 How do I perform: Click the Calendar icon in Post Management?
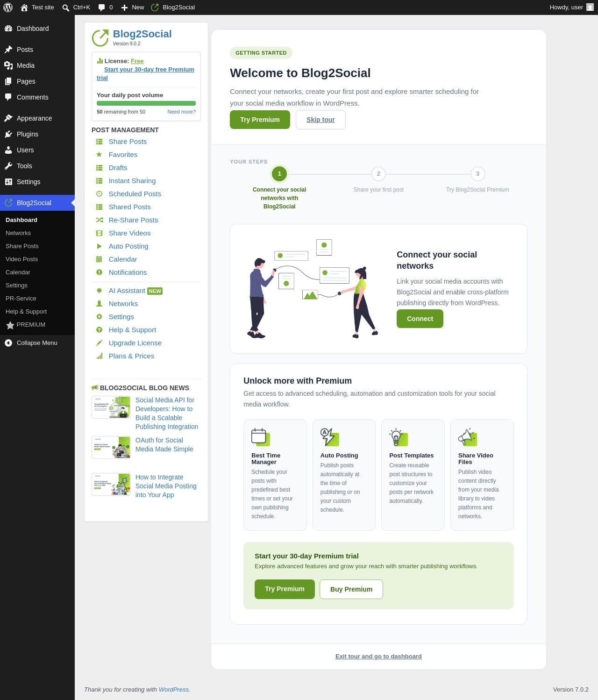pos(99,259)
